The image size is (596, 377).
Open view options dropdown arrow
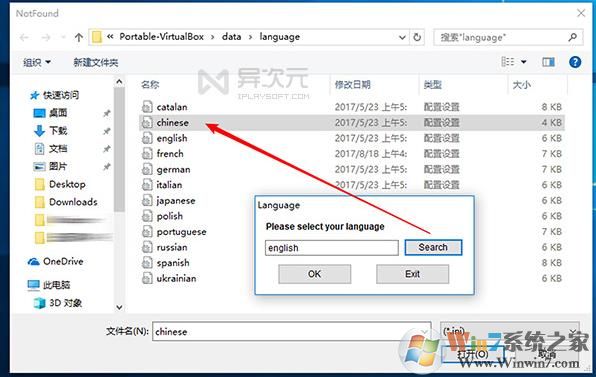[x=523, y=62]
